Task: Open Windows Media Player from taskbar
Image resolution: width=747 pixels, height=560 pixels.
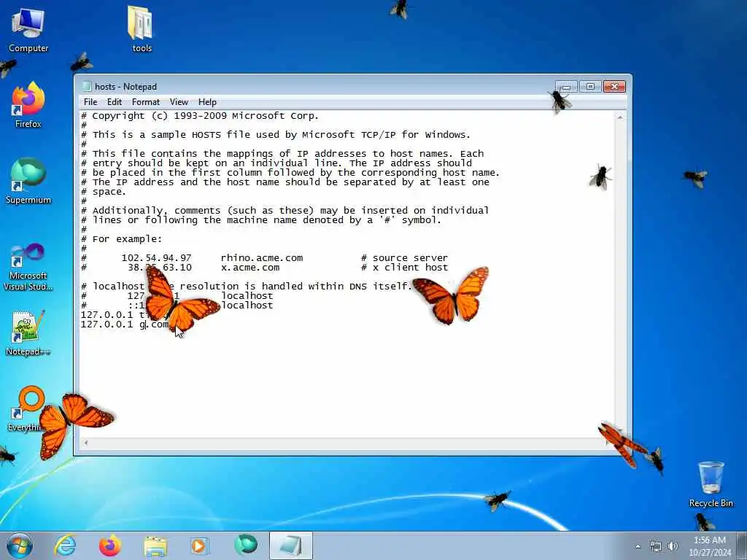Action: 199,545
